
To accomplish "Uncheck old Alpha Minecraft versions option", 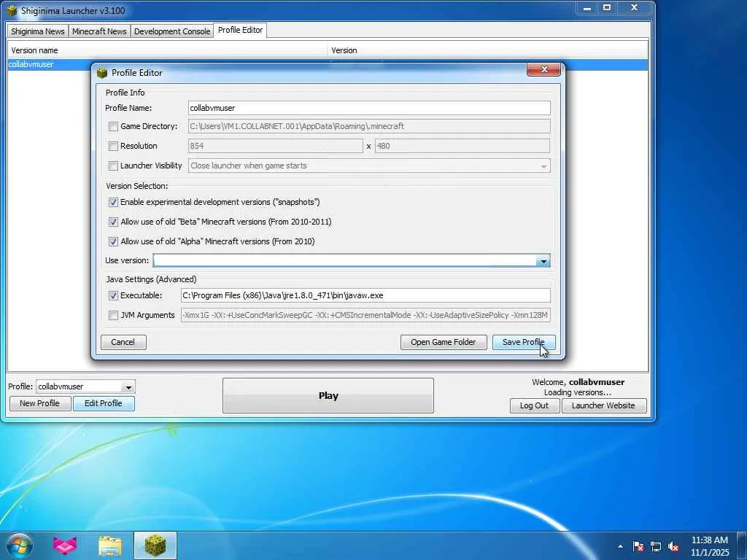I will pyautogui.click(x=113, y=241).
